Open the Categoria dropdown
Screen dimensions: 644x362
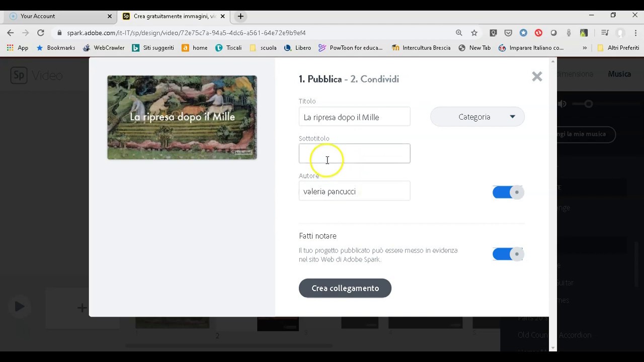tap(477, 117)
